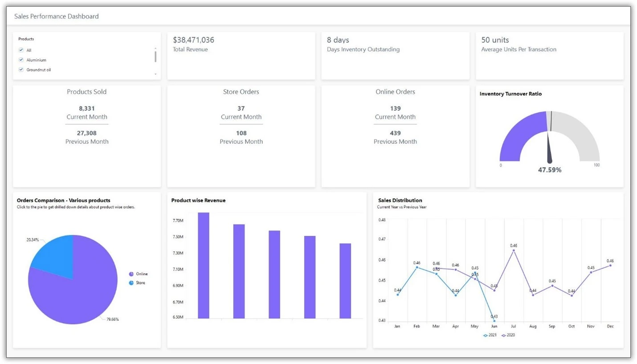Click the Jul label on the month axis
The height and width of the screenshot is (364, 637).
click(x=514, y=327)
